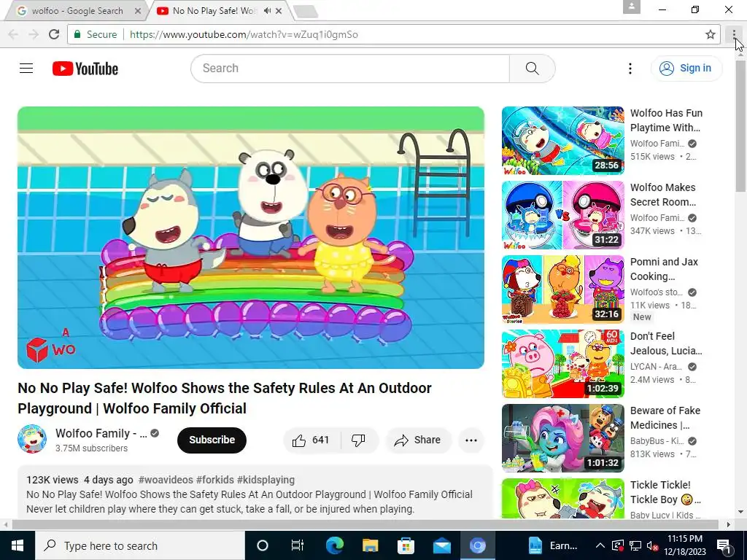This screenshot has height=560, width=747.
Task: Go back in browser history
Action: pyautogui.click(x=13, y=34)
